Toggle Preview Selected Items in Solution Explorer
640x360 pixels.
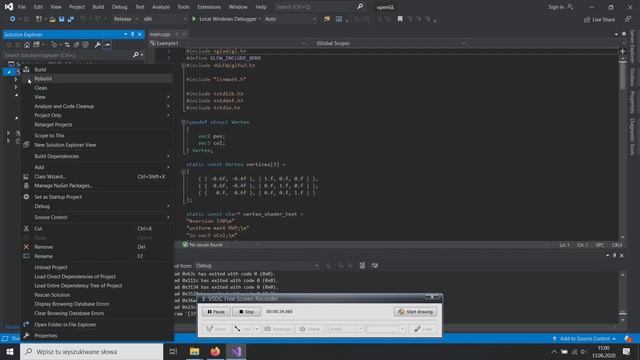107,44
